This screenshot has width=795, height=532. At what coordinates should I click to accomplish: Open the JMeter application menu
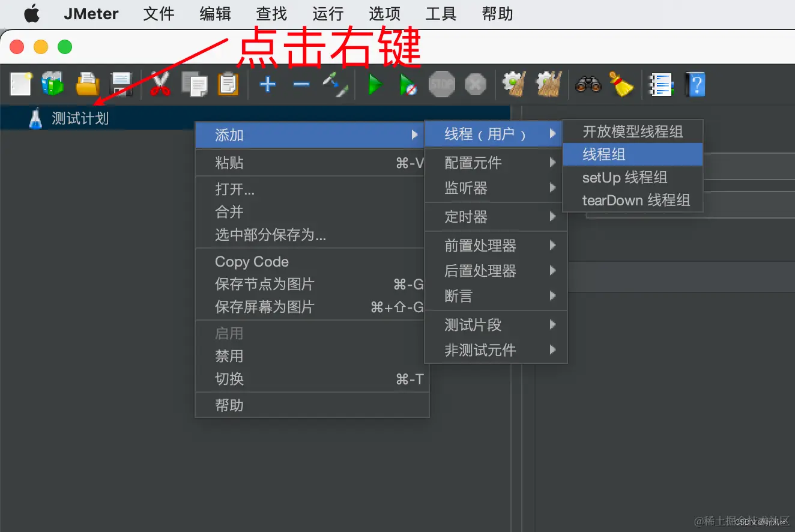[x=91, y=14]
